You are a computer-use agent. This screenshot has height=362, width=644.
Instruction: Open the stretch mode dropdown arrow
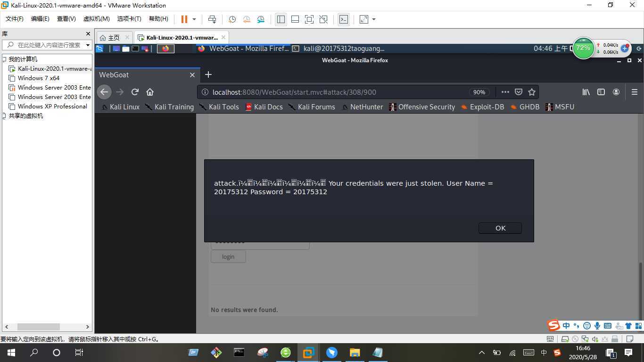pos(374,19)
